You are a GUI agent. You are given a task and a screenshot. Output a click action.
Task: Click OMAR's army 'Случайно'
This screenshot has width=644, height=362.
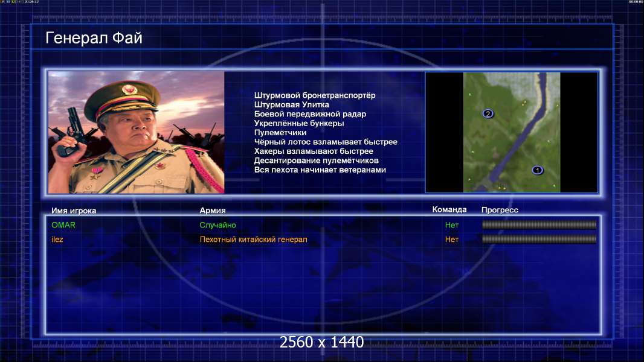[x=217, y=225]
